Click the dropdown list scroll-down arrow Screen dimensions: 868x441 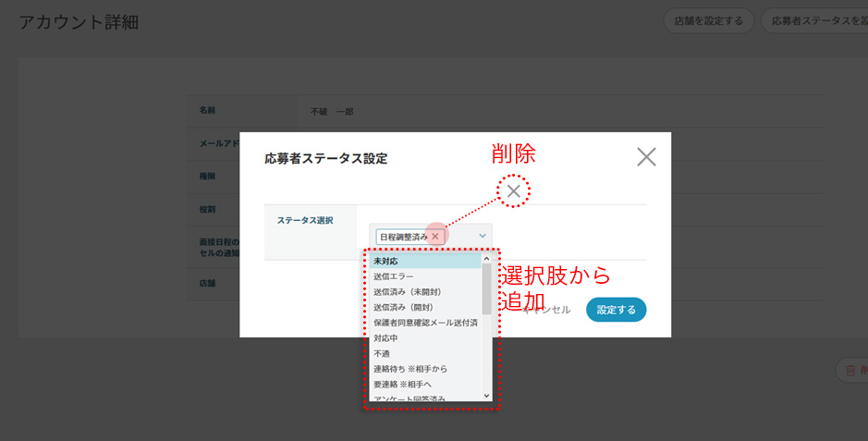(x=487, y=396)
